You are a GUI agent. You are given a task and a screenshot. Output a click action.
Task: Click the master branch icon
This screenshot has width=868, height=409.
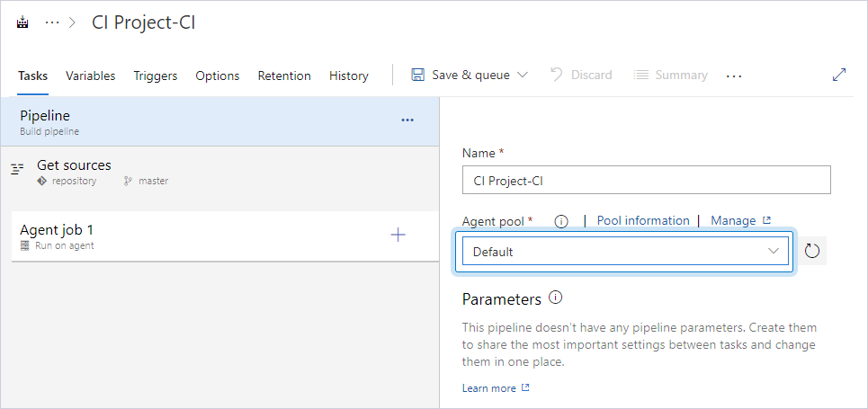129,181
